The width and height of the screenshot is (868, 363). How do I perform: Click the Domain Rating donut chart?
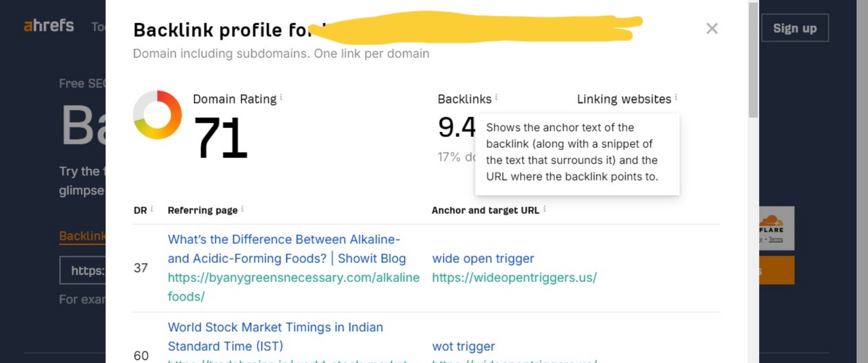pyautogui.click(x=157, y=114)
